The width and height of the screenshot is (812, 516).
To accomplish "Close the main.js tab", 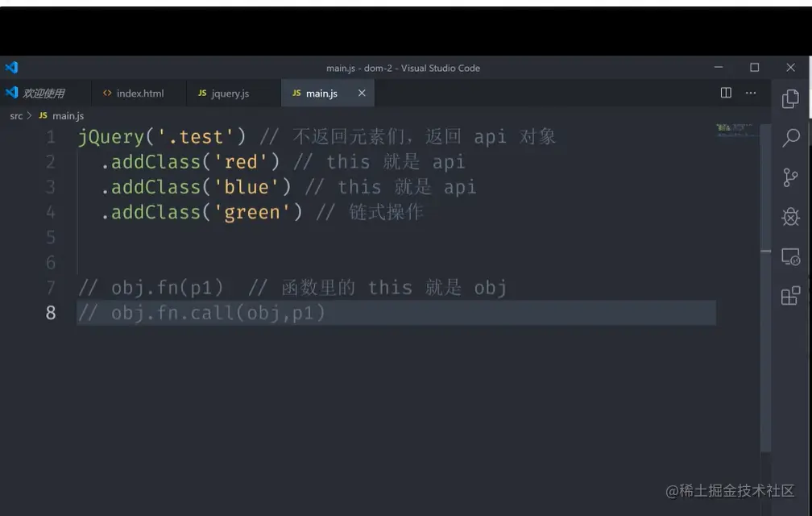I will coord(362,93).
